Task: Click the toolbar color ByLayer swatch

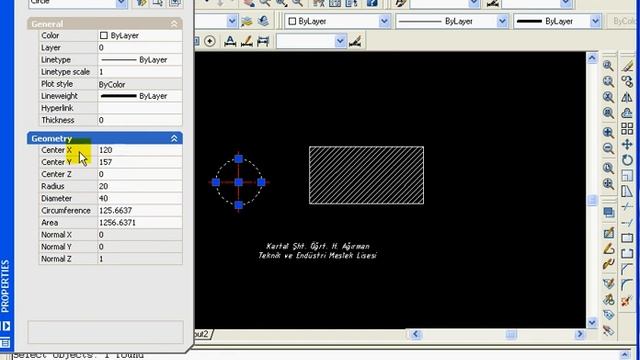Action: pos(292,21)
